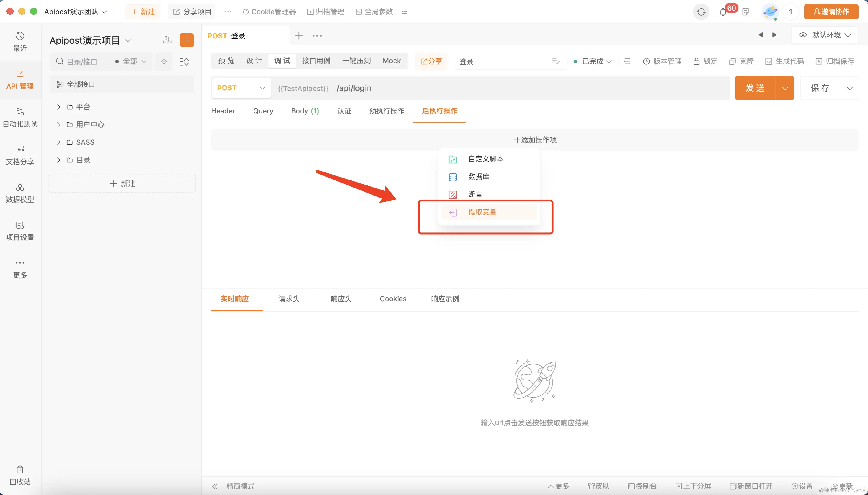Click the sync refresh icon
Screen dimensions: 868x495
click(701, 12)
